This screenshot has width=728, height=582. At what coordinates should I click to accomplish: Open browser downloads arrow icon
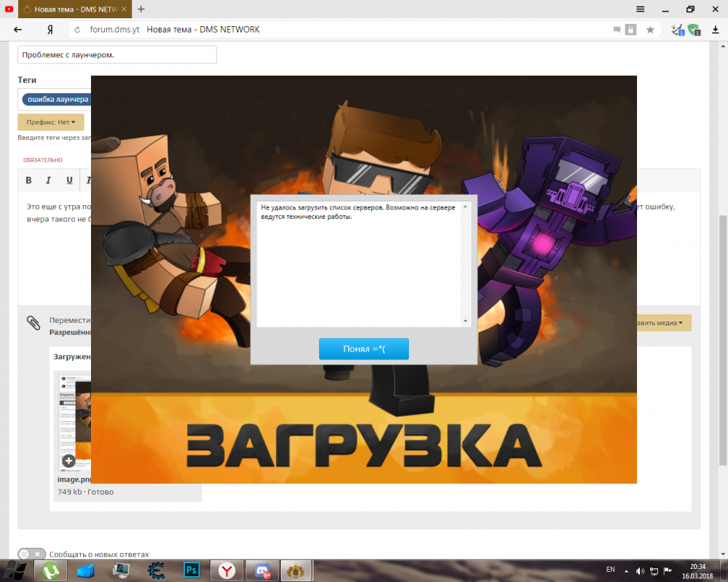point(713,30)
